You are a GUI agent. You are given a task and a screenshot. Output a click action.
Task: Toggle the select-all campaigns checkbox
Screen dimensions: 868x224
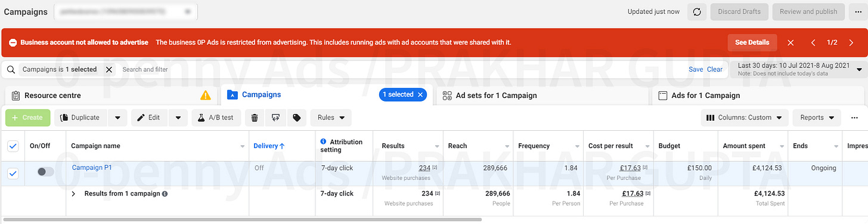(x=13, y=146)
